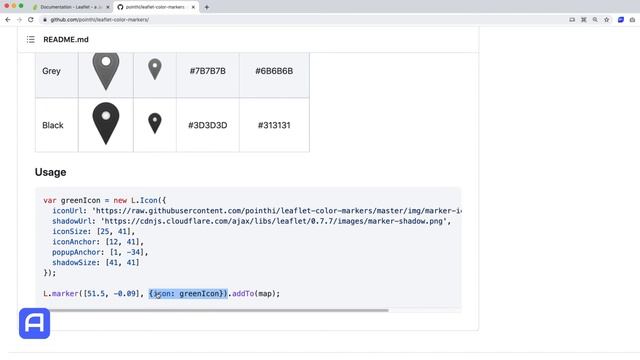640x360 pixels.
Task: Select the pointhi/leaflet-color-markers tab
Action: (155, 7)
